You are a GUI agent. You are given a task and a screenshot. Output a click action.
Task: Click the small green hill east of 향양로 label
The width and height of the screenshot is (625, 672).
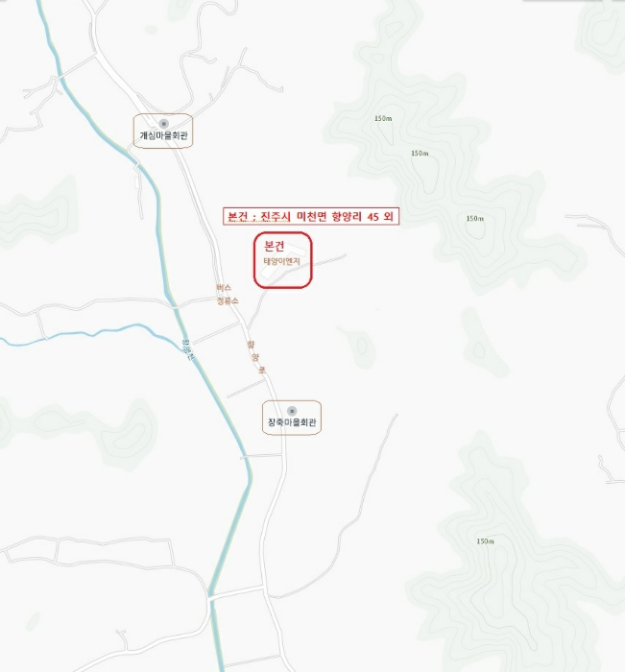click(358, 345)
